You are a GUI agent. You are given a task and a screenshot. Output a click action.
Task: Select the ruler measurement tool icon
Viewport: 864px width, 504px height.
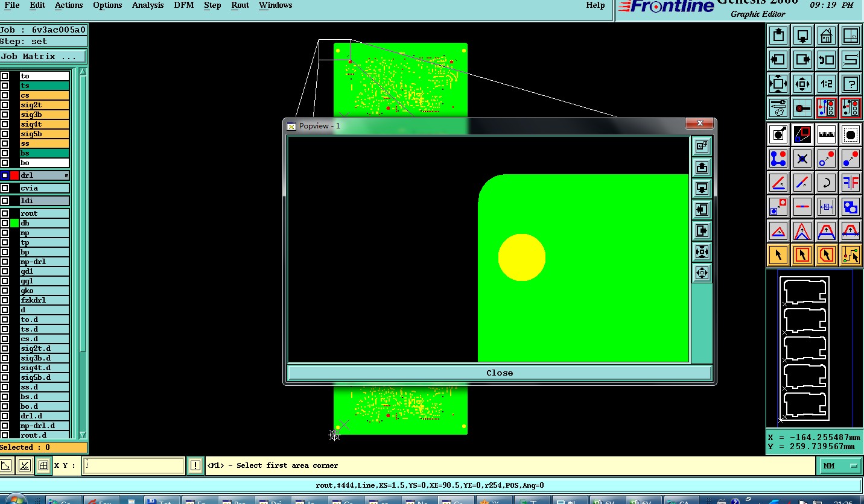pos(827,134)
